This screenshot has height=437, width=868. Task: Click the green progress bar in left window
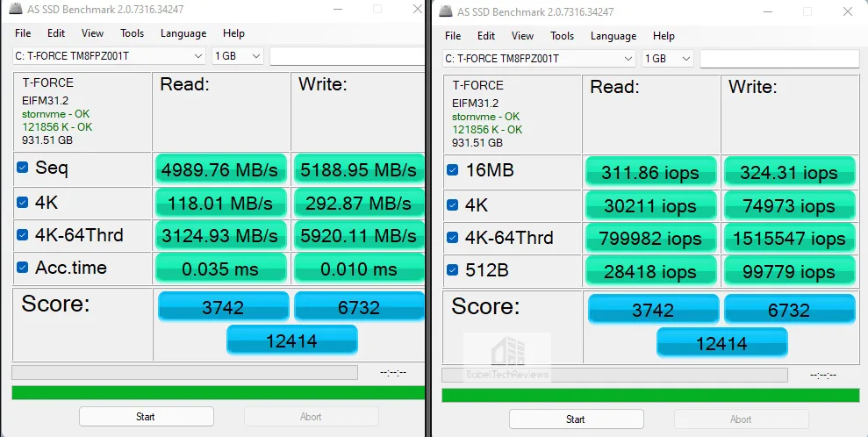(x=219, y=393)
